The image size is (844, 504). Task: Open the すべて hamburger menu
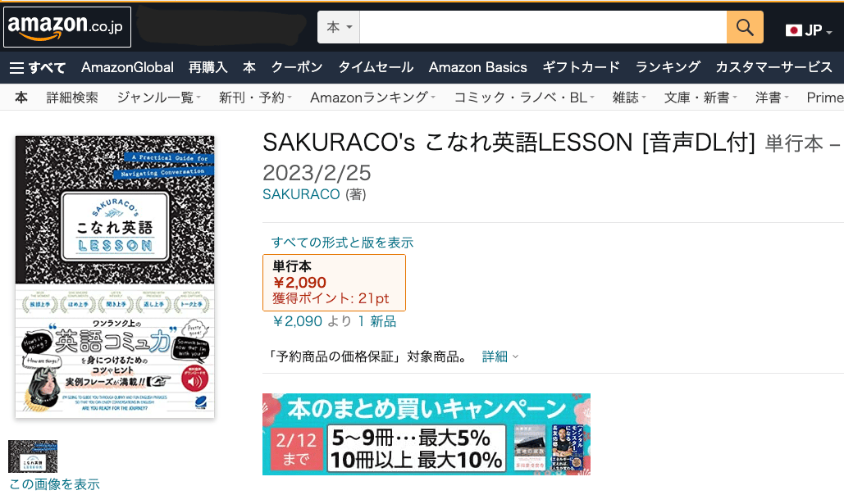pyautogui.click(x=38, y=68)
